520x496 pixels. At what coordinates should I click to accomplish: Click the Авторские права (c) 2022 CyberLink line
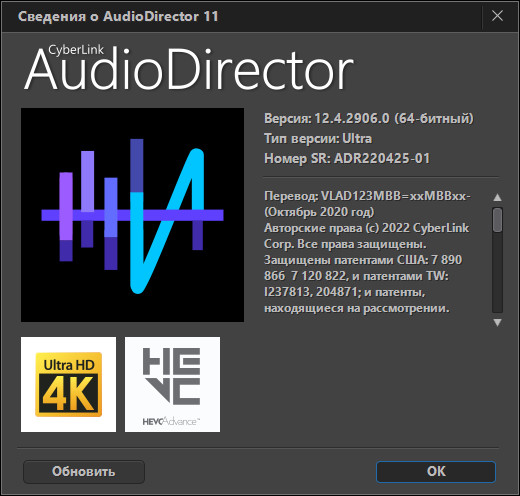[367, 228]
